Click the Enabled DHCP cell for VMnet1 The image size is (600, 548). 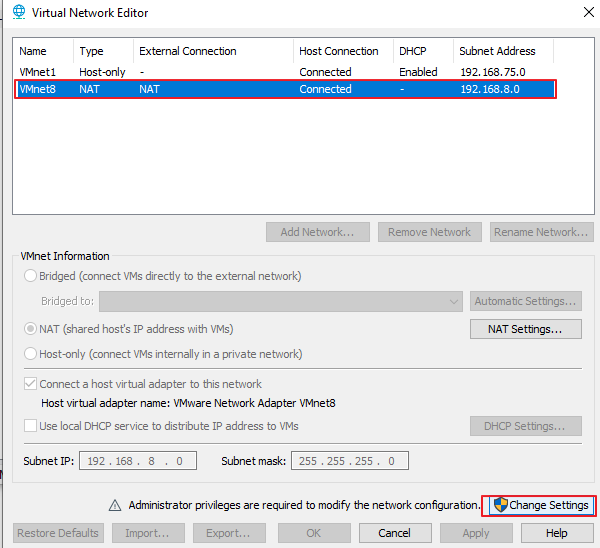click(418, 72)
